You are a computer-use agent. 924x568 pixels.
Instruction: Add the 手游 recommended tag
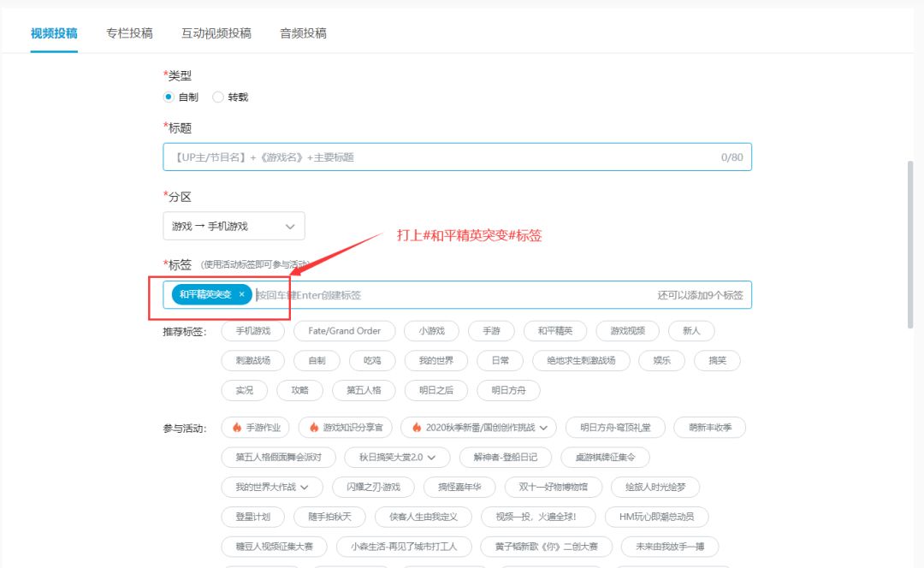pyautogui.click(x=491, y=331)
